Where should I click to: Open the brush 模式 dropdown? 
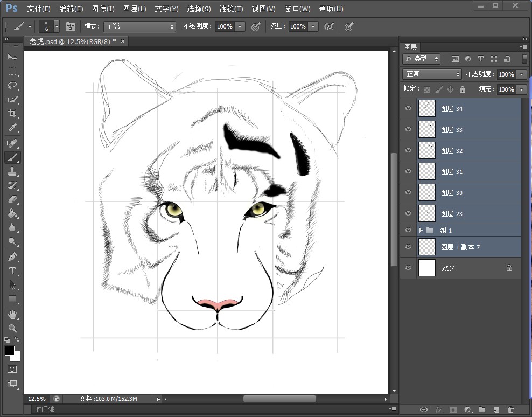[140, 26]
